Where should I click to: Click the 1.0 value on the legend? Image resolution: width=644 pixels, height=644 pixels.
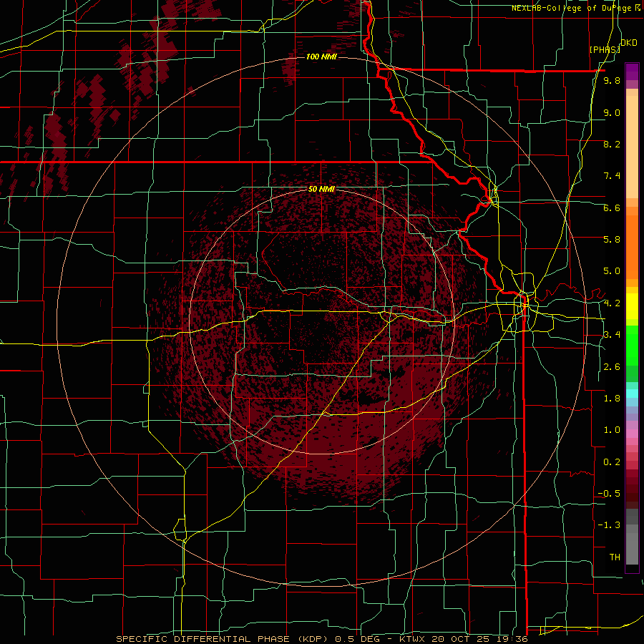(x=612, y=430)
